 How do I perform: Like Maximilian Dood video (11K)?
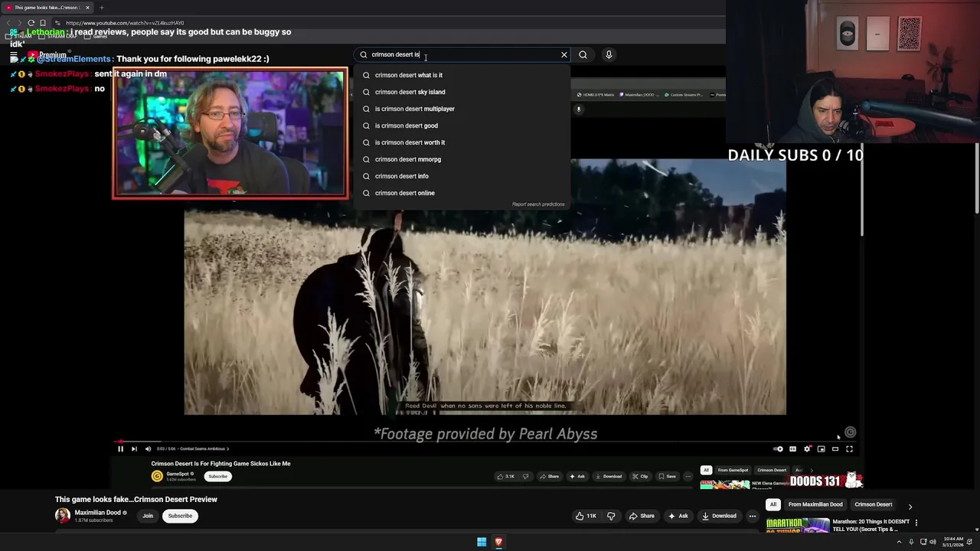[586, 516]
